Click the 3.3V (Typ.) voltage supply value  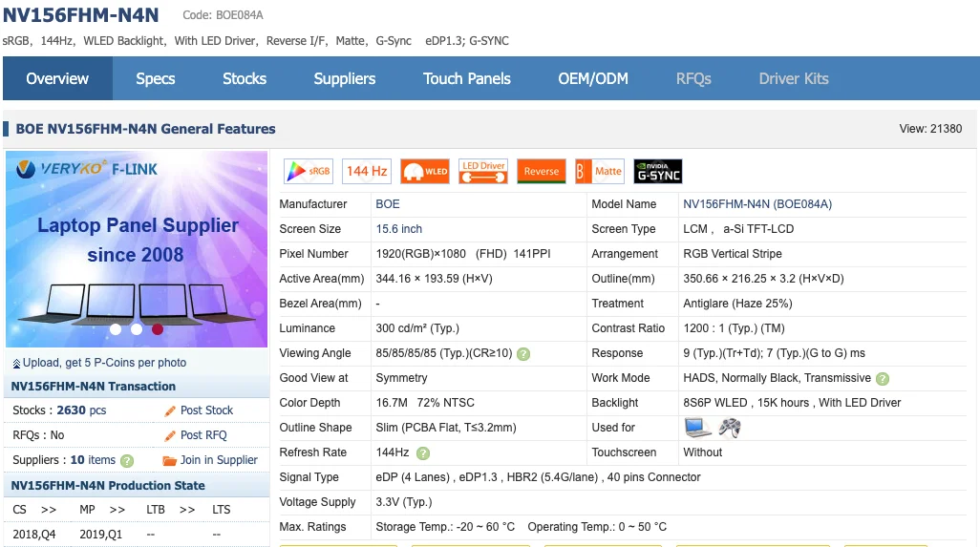click(404, 503)
